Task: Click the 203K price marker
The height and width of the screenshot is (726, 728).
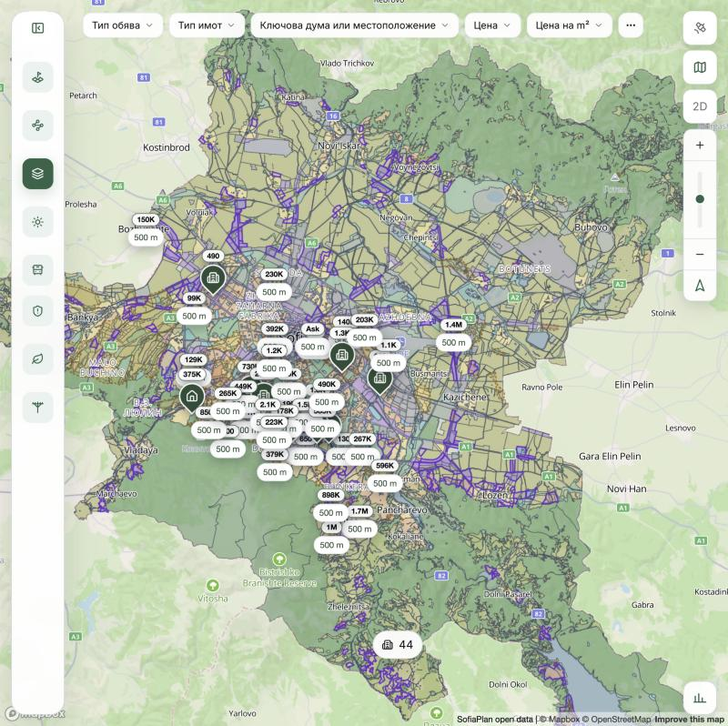Action: coord(365,320)
